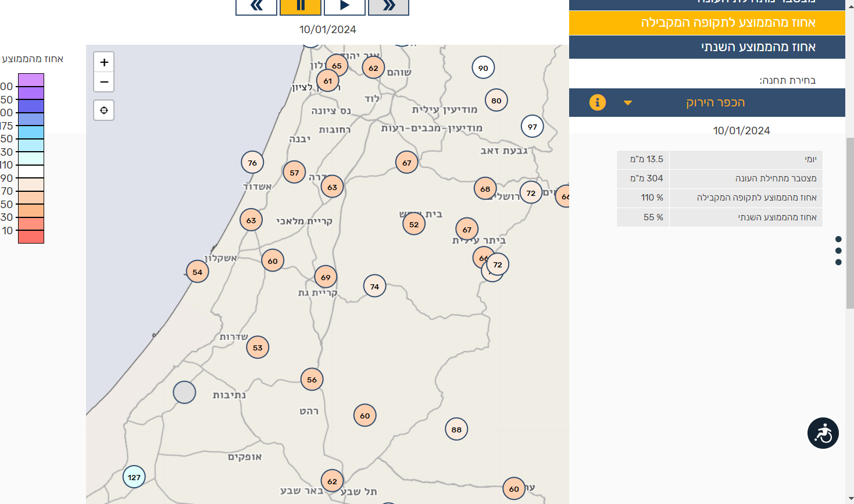Click the empty gray station marker near נתיבות
The width and height of the screenshot is (854, 504).
(x=184, y=392)
